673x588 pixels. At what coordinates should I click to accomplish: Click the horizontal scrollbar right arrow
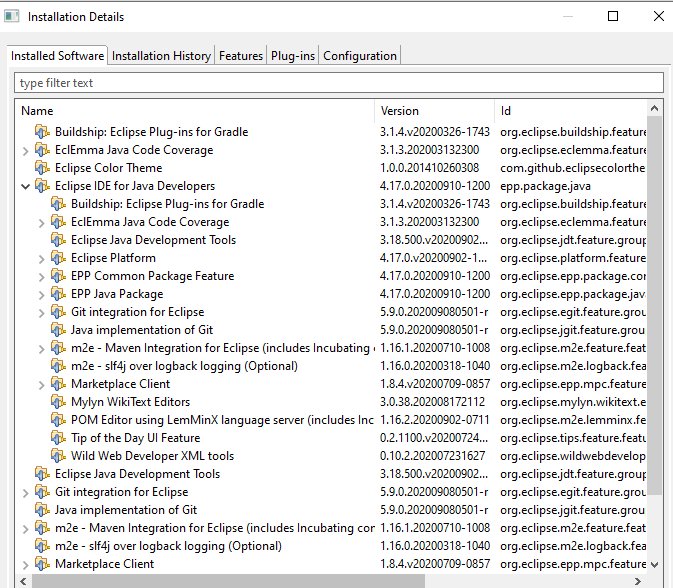[x=638, y=581]
